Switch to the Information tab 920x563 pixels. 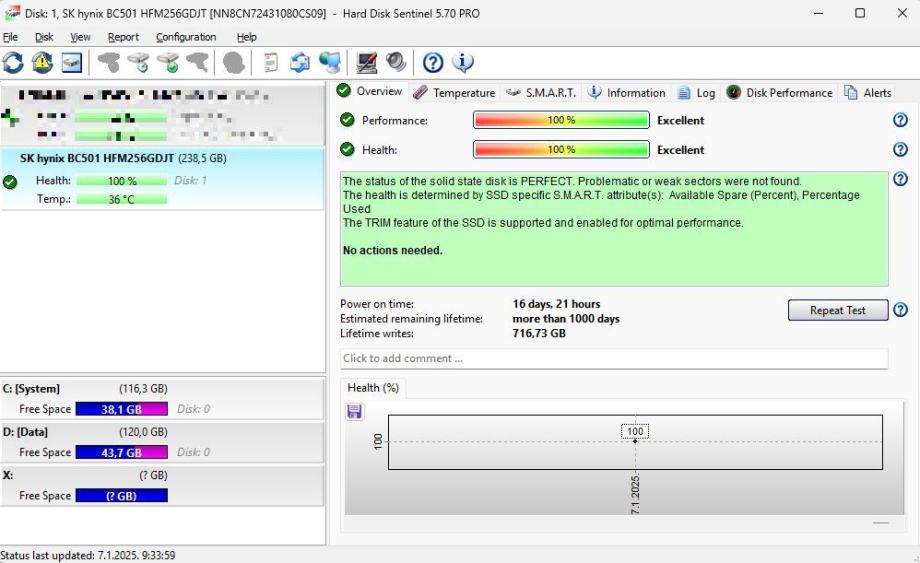click(627, 93)
